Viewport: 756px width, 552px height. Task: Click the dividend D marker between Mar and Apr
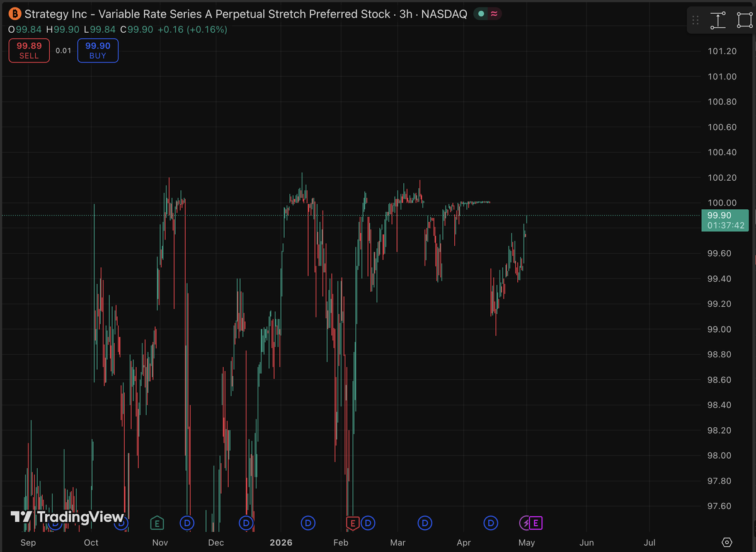coord(426,522)
